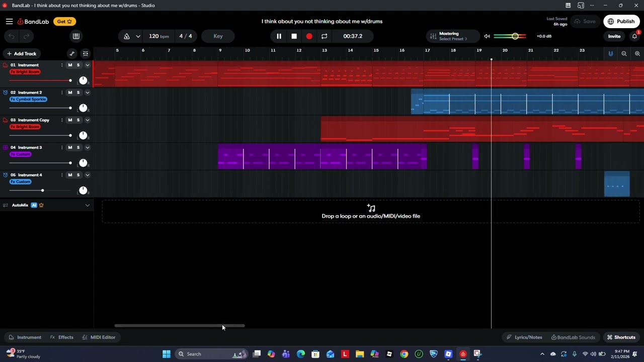This screenshot has width=644, height=362.
Task: Click the 120 bpm tempo field
Action: click(x=158, y=36)
